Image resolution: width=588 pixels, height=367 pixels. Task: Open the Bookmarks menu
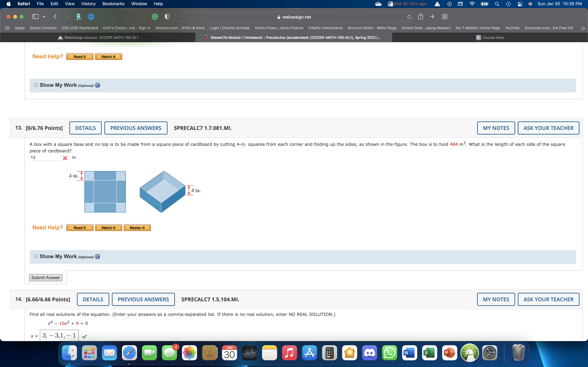113,4
